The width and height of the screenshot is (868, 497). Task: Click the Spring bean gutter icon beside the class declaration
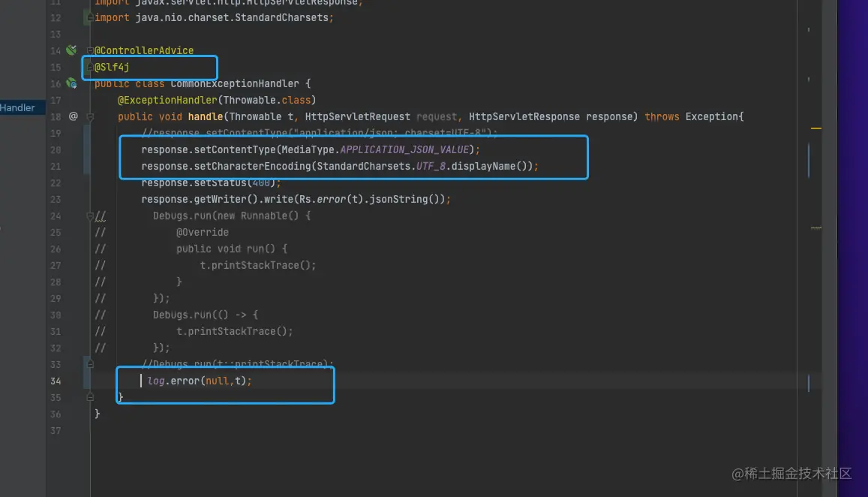point(71,83)
